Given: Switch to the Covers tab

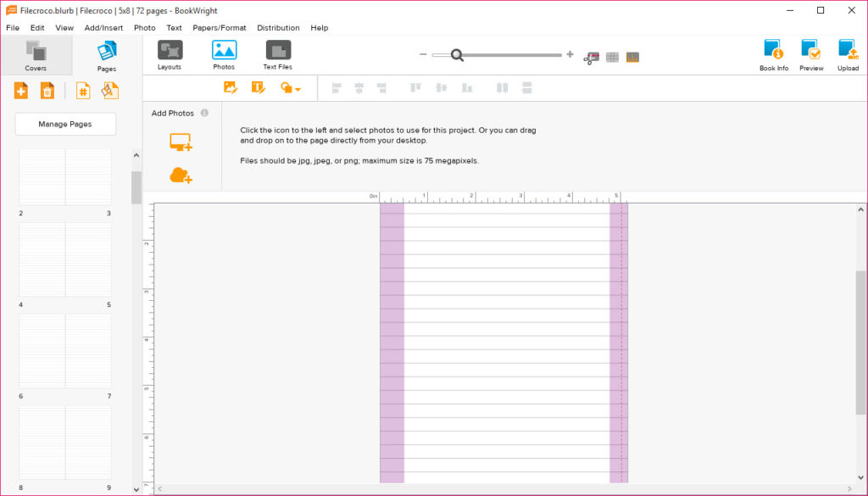Looking at the screenshot, I should click(x=36, y=55).
